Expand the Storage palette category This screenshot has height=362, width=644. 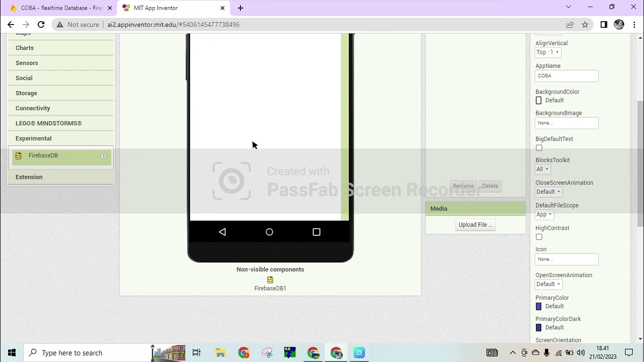tap(61, 93)
